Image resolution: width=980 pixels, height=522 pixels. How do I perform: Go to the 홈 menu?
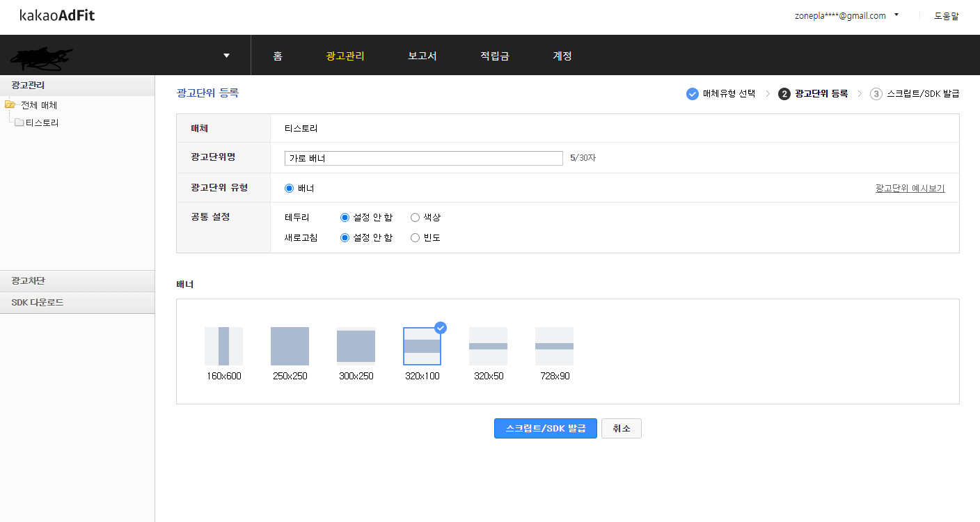click(278, 56)
